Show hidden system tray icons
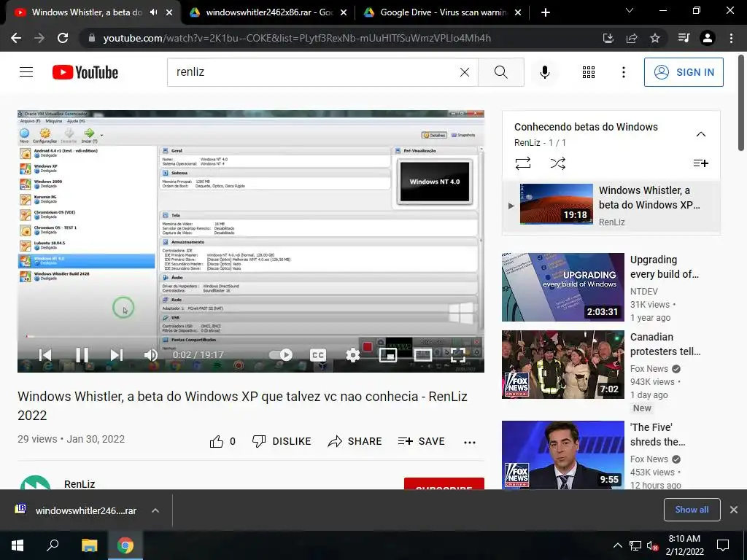Viewport: 747px width, 560px height. pyautogui.click(x=617, y=545)
